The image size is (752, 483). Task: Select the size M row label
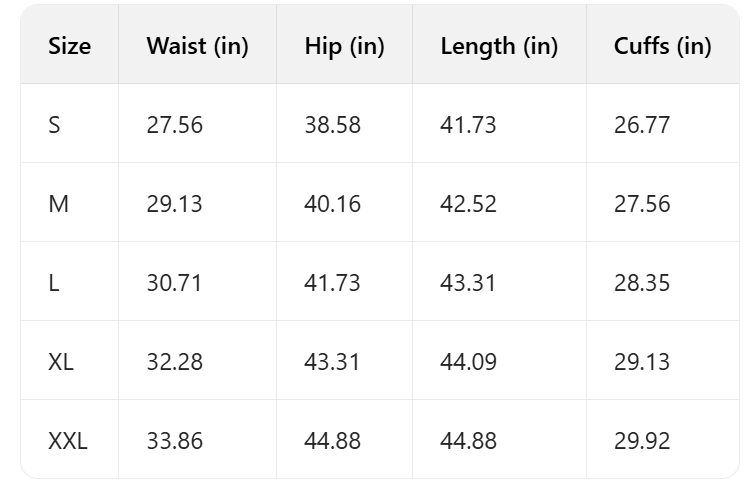[x=58, y=204]
